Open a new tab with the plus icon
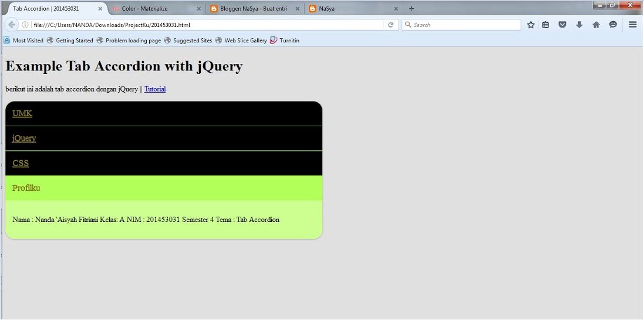Image resolution: width=644 pixels, height=320 pixels. 412,8
